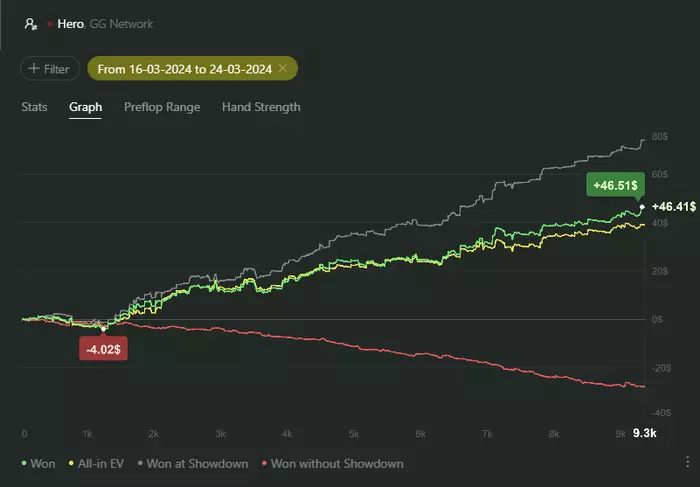Open the Preflop Range tab
Image resolution: width=700 pixels, height=487 pixels.
pos(162,107)
